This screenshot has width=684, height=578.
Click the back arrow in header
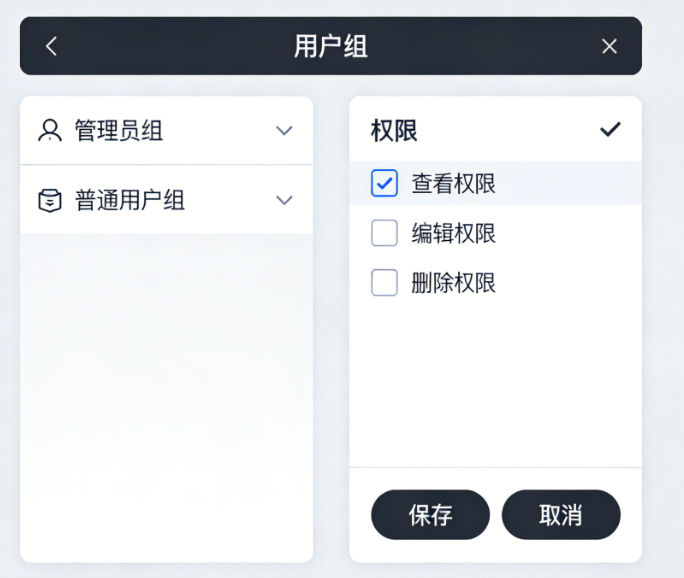(52, 46)
